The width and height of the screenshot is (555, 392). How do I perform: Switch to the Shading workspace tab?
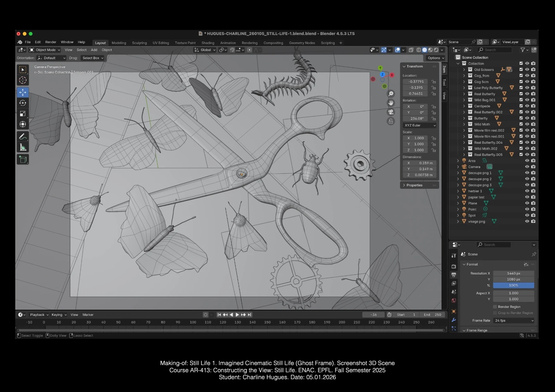208,43
